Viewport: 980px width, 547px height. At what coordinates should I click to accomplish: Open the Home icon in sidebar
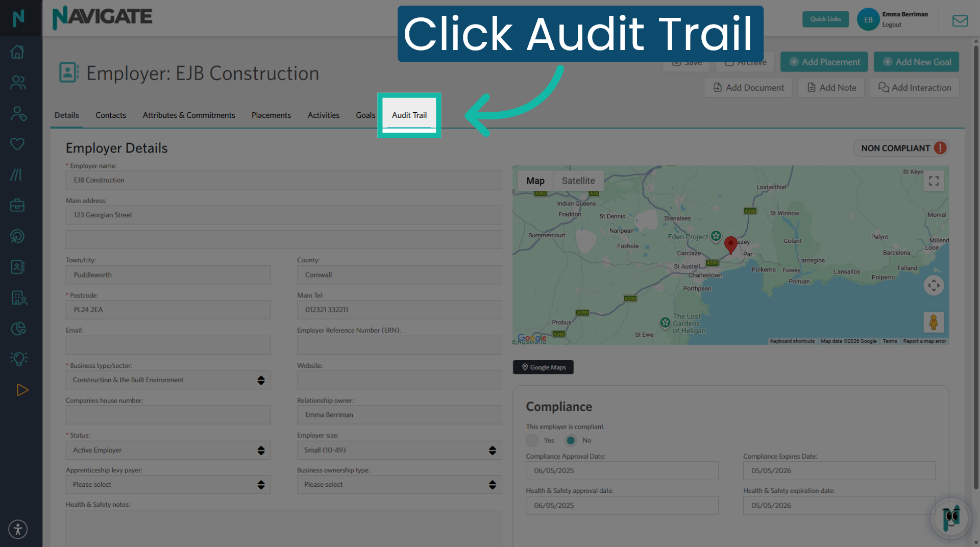point(17,52)
